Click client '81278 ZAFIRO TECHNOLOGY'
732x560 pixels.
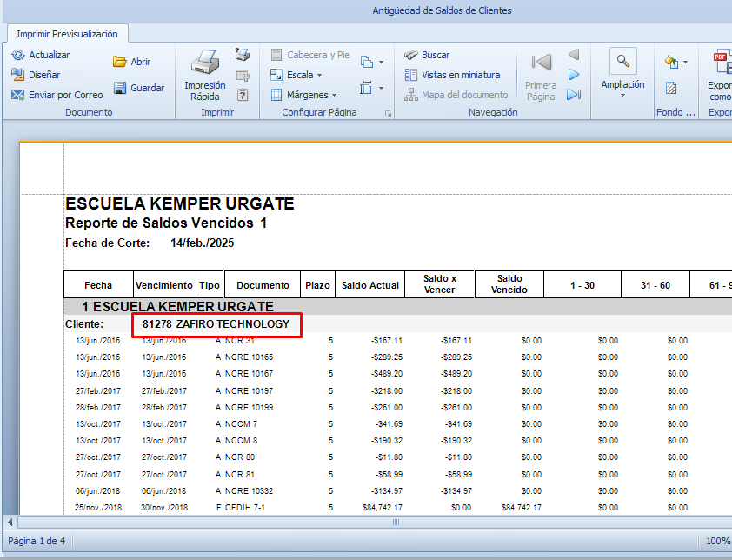click(216, 324)
